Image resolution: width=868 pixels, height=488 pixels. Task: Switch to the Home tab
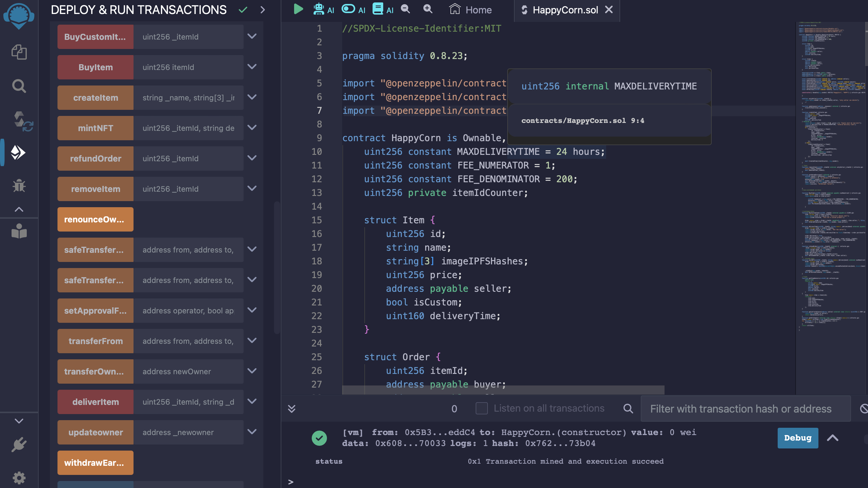tap(470, 10)
